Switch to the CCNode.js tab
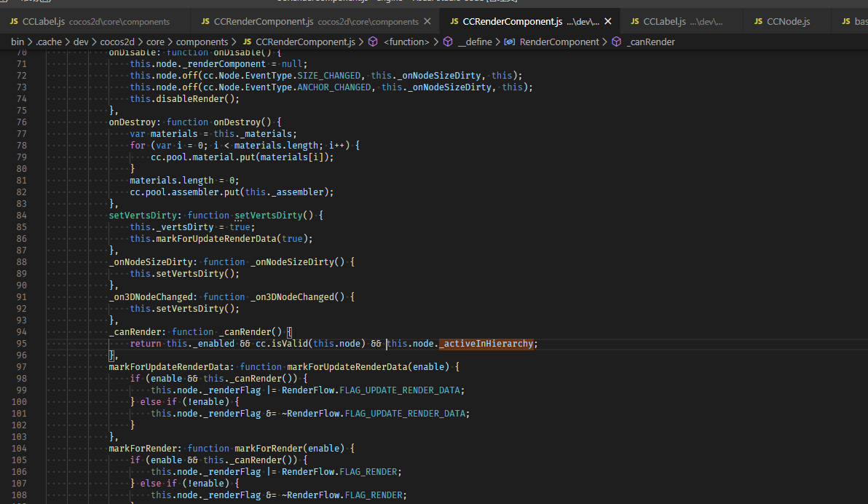This screenshot has width=868, height=504. point(790,22)
